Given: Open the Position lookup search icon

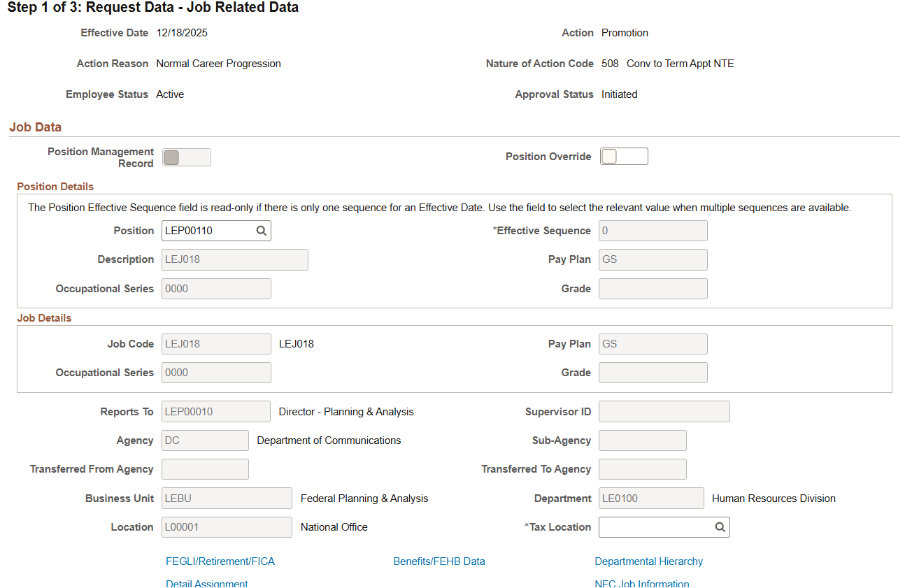Looking at the screenshot, I should pos(262,230).
